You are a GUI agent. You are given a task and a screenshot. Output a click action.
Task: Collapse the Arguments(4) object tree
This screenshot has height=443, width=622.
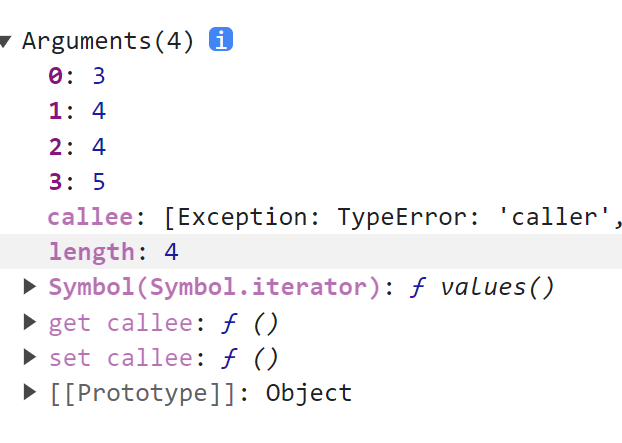[x=5, y=42]
